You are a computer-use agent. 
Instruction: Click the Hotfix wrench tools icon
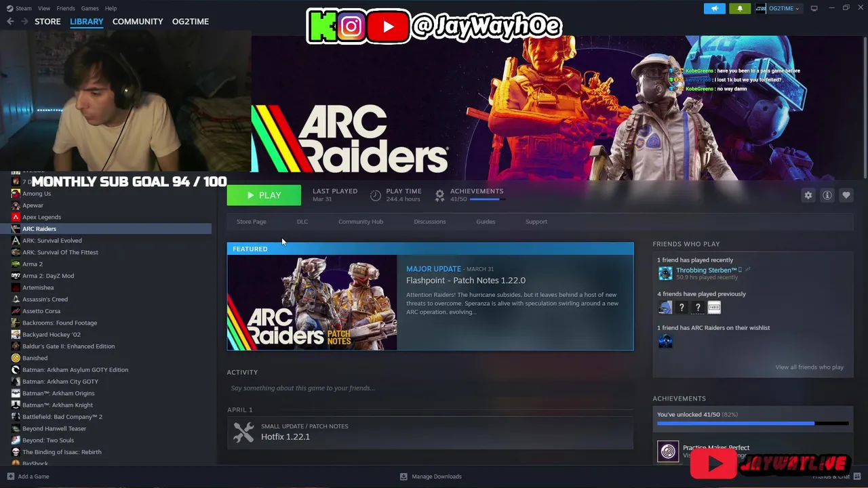click(x=243, y=432)
